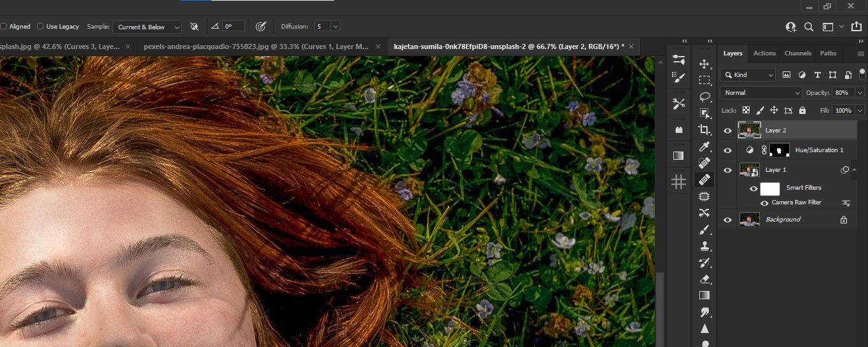Lock layer position
Screen dimensions: 868x347
774,110
